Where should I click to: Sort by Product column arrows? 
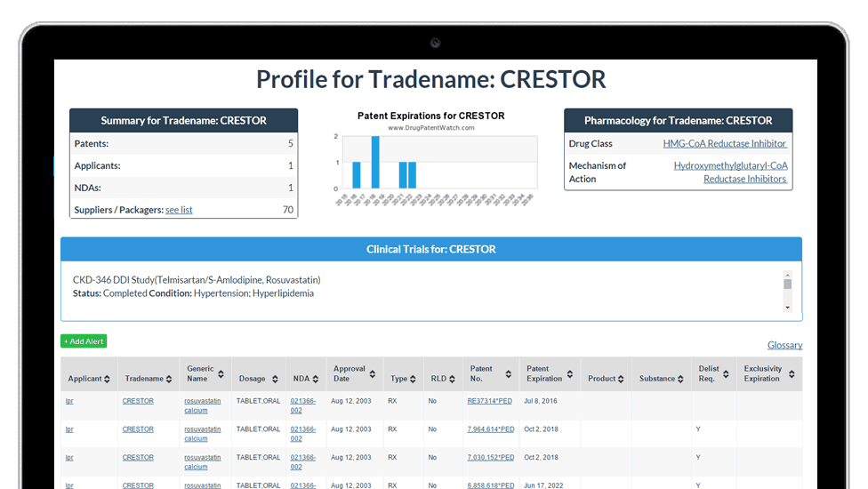(x=621, y=379)
